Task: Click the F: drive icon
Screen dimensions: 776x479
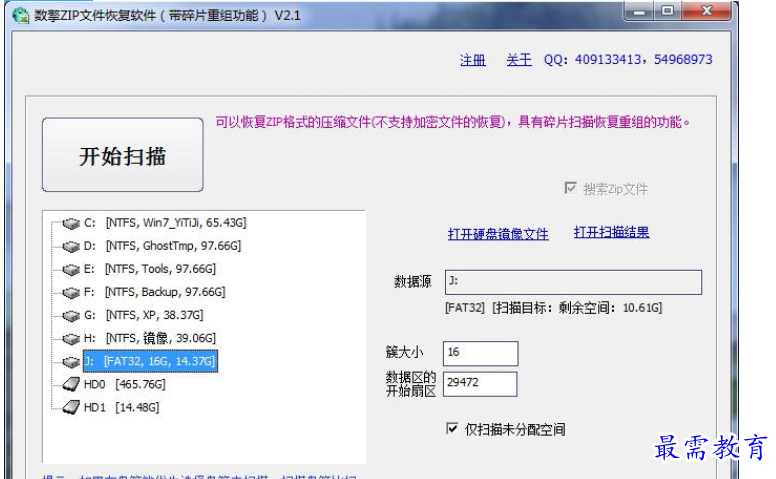Action: [x=71, y=293]
